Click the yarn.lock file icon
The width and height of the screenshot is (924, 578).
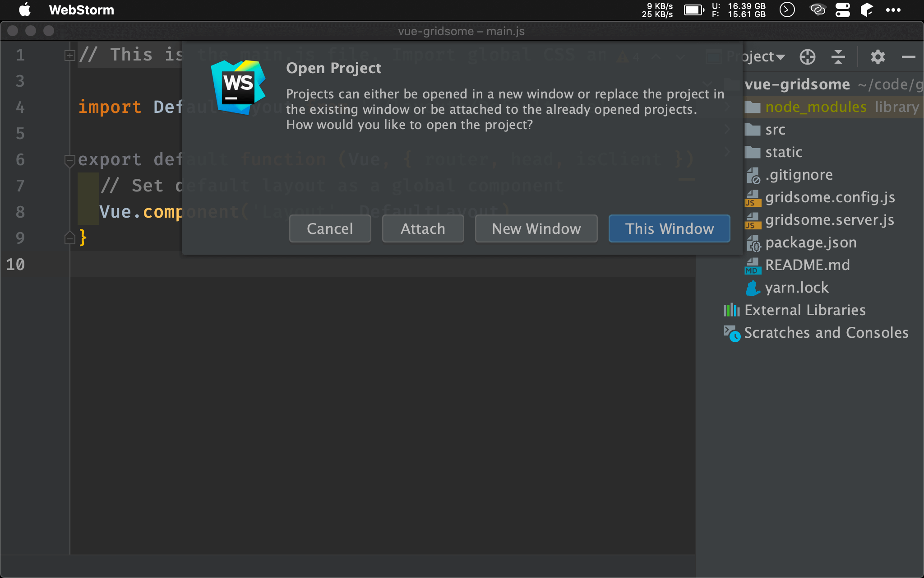tap(753, 288)
